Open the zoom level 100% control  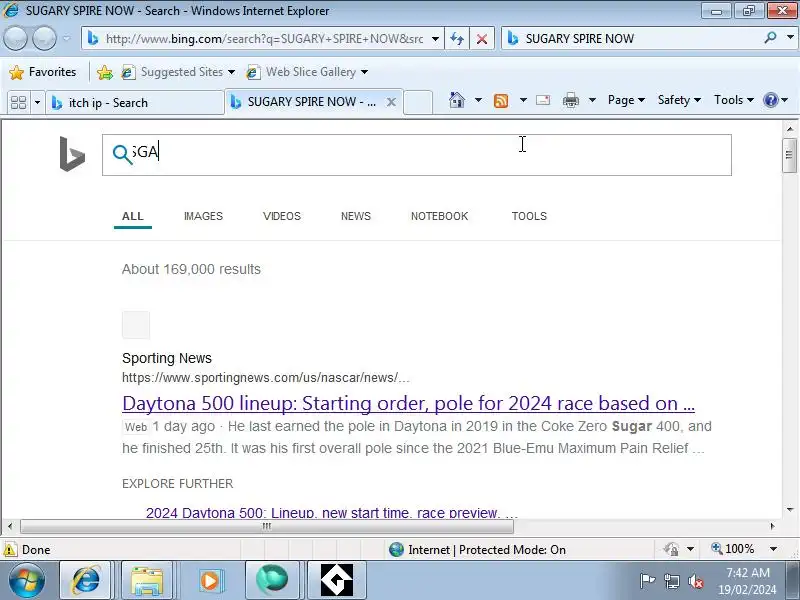(x=733, y=549)
